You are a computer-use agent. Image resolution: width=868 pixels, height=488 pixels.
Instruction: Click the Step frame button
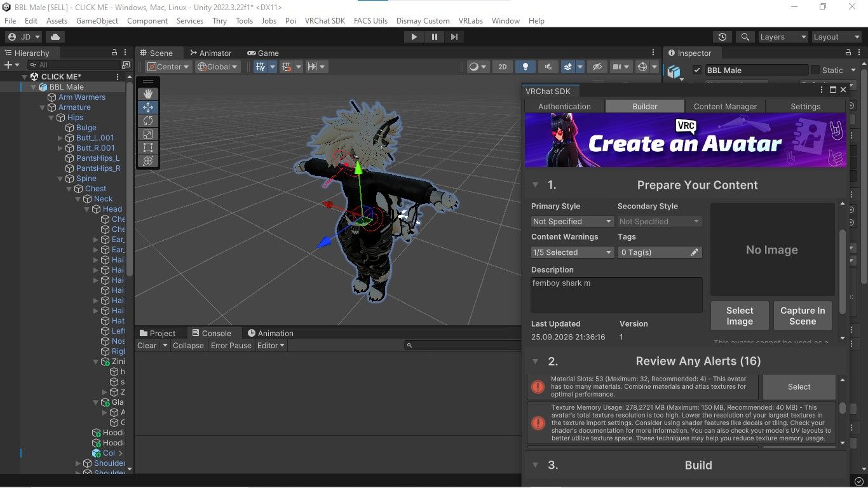pyautogui.click(x=454, y=37)
